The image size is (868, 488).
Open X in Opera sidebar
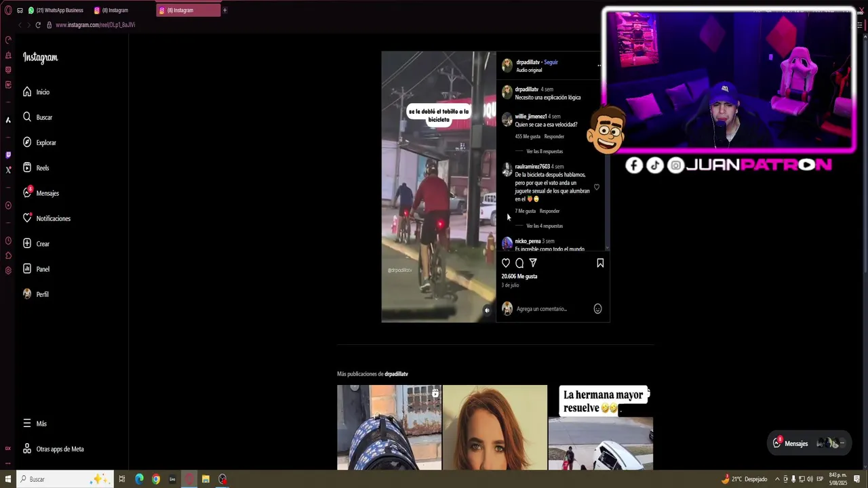8,170
